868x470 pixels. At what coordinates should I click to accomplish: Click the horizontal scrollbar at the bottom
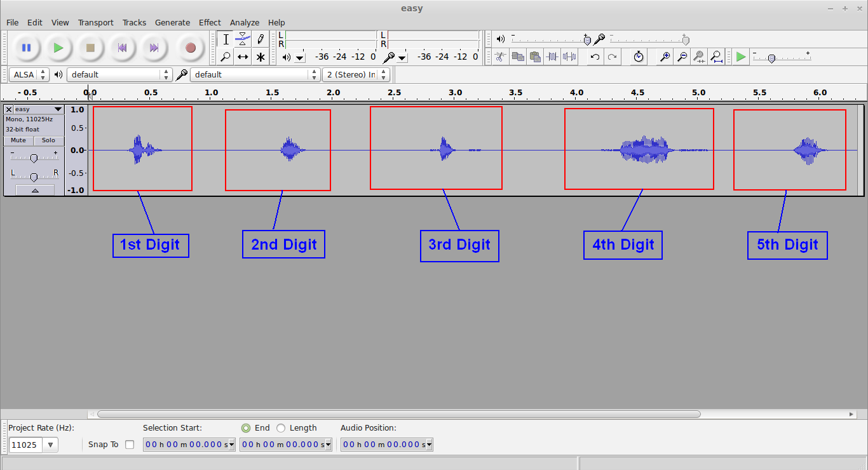(394, 413)
